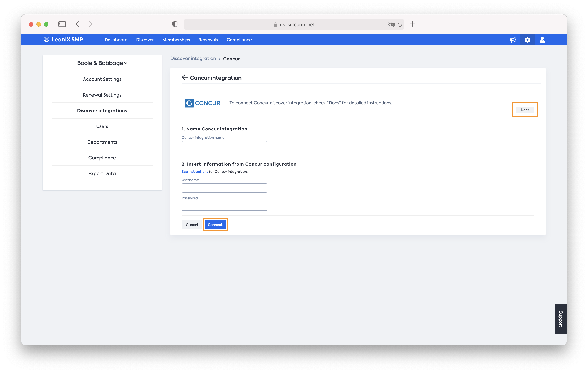Open the Renewals menu

click(208, 40)
